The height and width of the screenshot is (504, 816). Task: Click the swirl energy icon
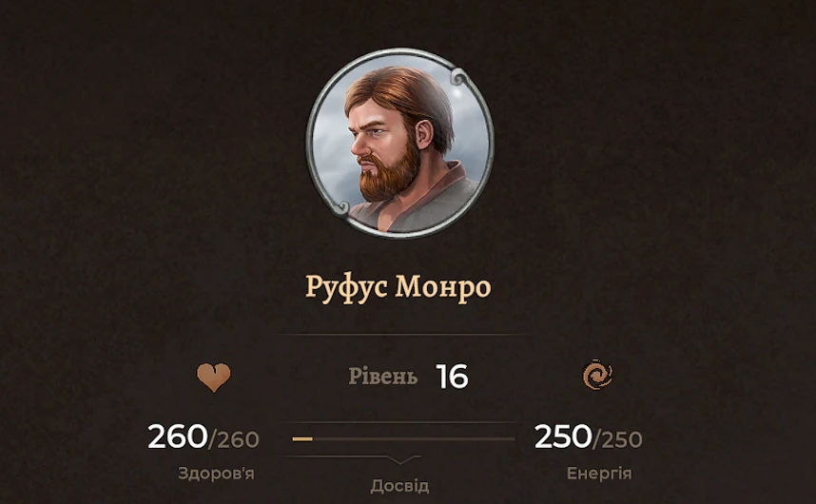pyautogui.click(x=597, y=375)
